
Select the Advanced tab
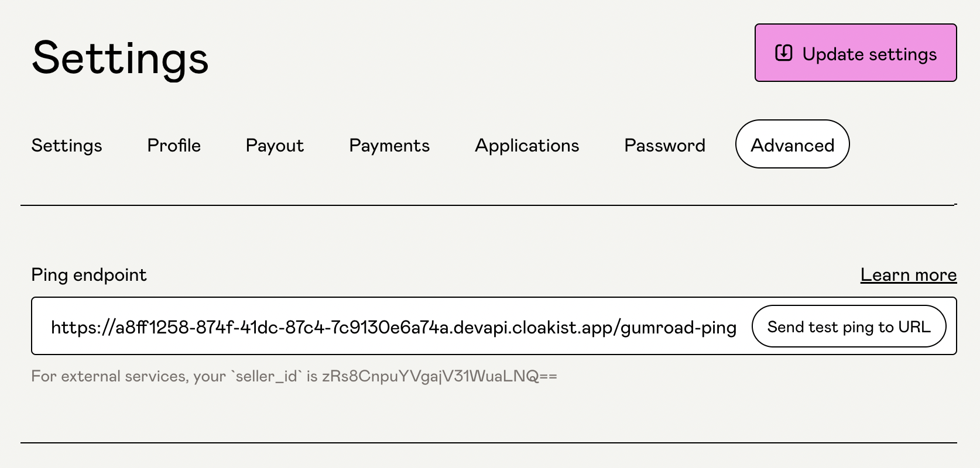coord(792,144)
